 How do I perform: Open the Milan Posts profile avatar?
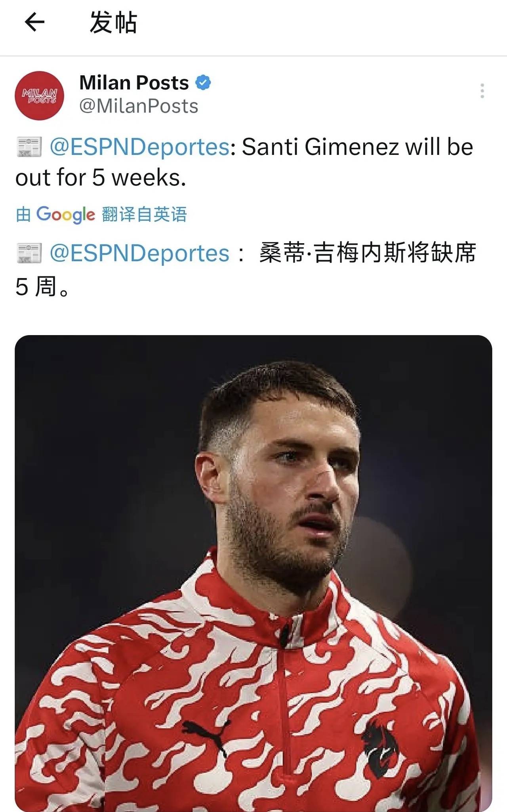point(39,95)
